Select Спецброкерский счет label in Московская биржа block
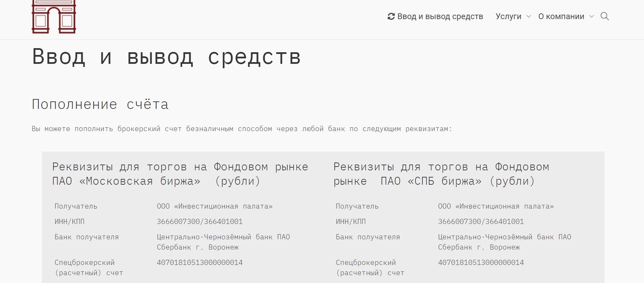 (x=89, y=268)
